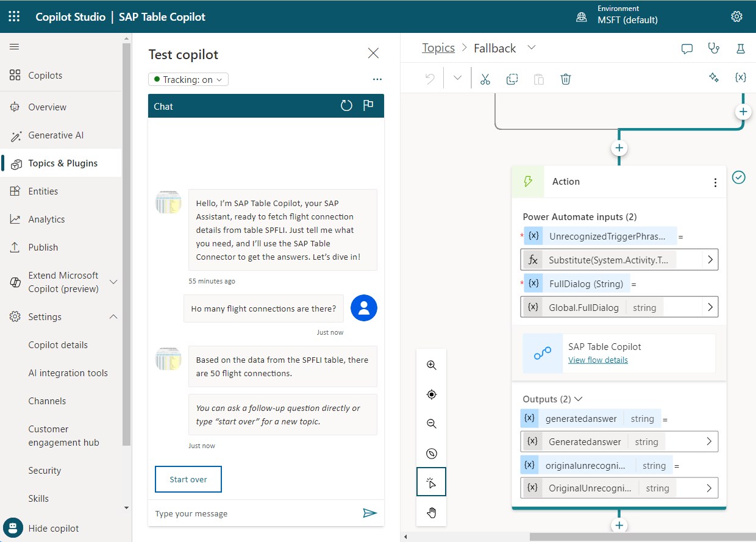The width and height of the screenshot is (756, 542).
Task: Click the Type your message field
Action: coord(256,513)
